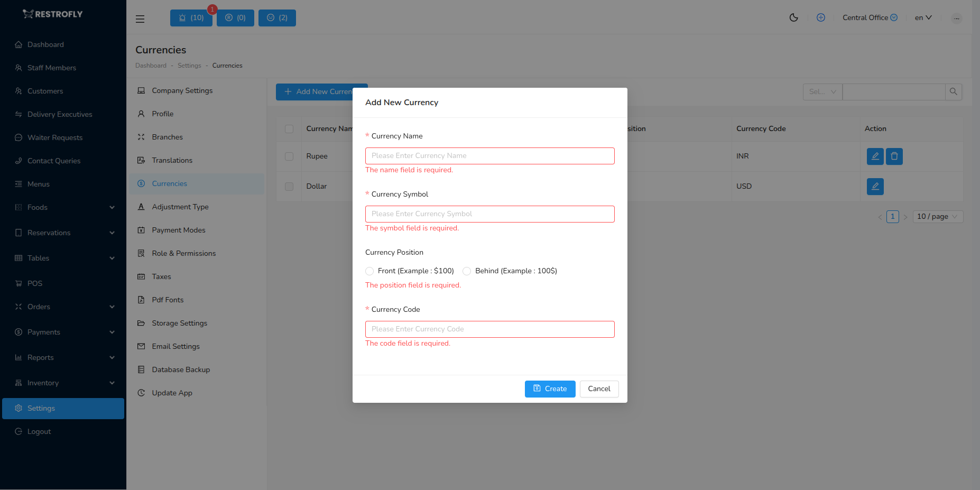Select Payment Modes from settings menu

[179, 230]
